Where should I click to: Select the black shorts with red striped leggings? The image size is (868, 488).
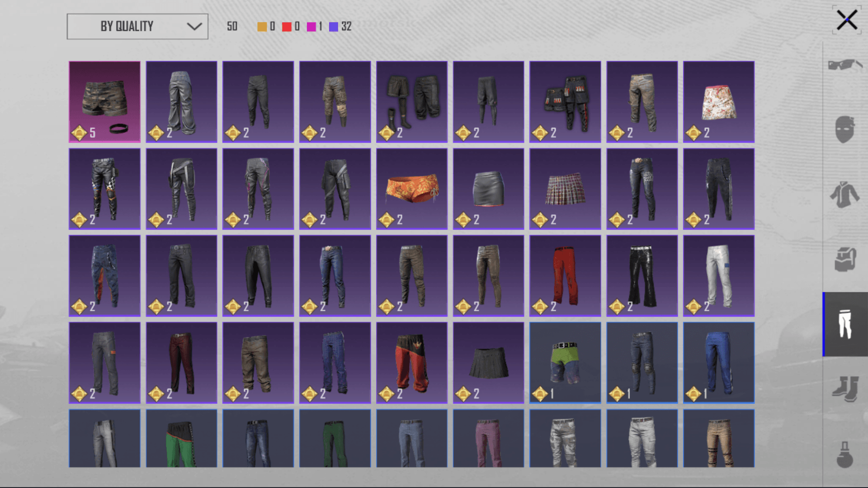(565, 102)
